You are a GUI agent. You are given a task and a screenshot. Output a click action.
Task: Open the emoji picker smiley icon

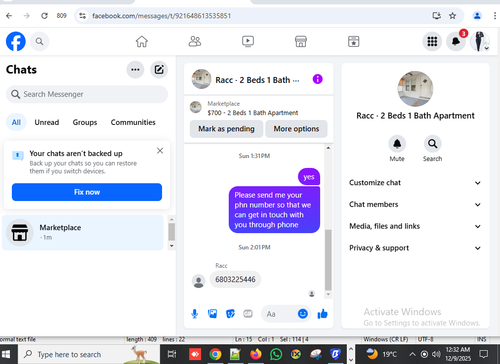click(x=303, y=314)
